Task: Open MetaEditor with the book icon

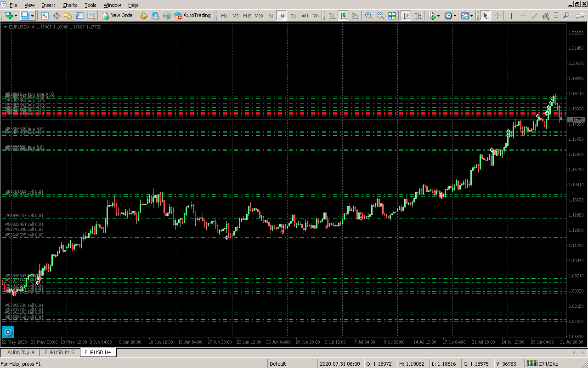Action: point(144,16)
